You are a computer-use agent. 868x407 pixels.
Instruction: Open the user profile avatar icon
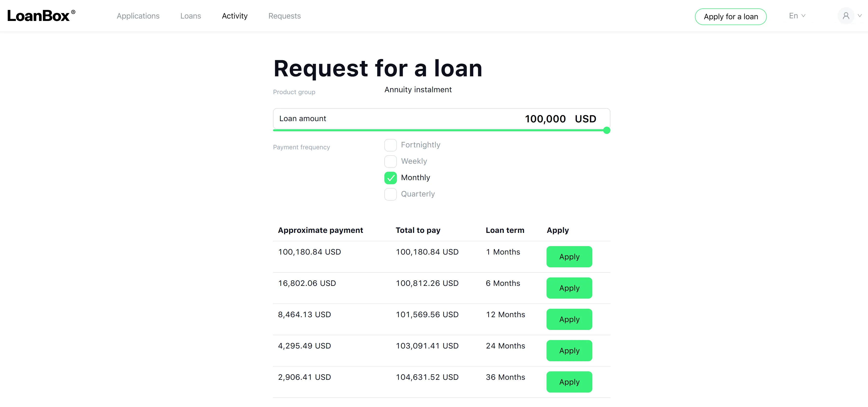[x=846, y=16]
